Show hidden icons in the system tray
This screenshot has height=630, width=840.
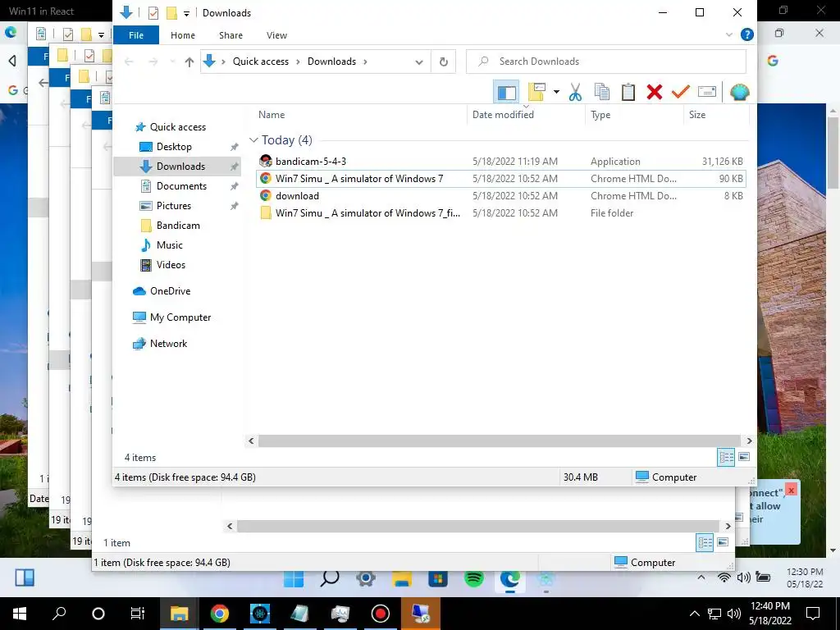tap(694, 614)
